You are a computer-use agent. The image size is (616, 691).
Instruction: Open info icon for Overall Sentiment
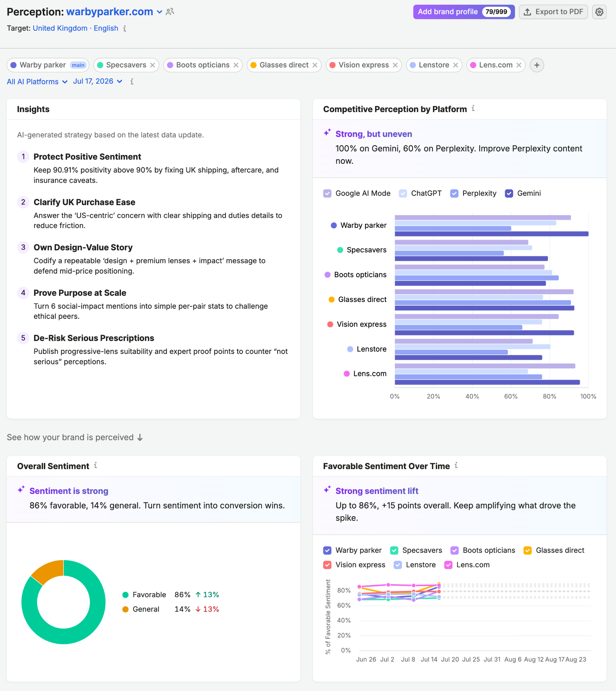pyautogui.click(x=95, y=465)
